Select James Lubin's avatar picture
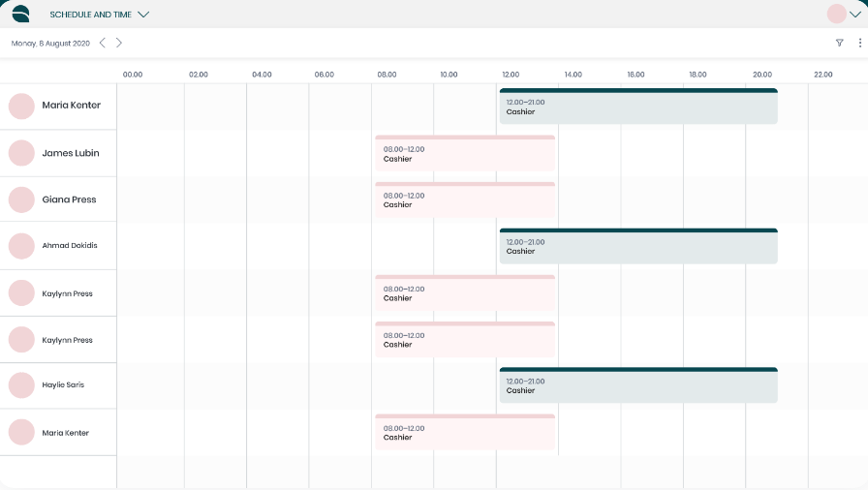Screen dimensions: 868x490 pos(21,153)
